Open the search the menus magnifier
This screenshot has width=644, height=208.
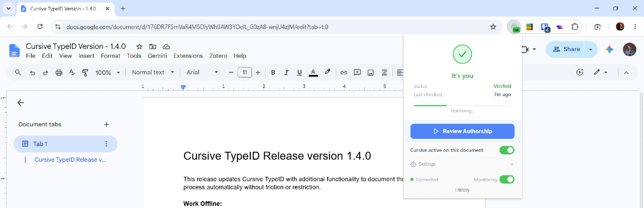point(18,72)
